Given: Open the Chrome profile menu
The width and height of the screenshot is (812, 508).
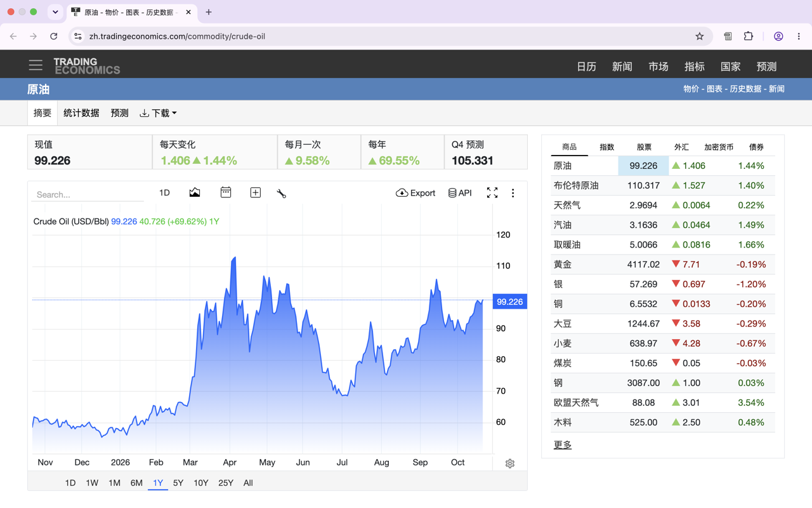Looking at the screenshot, I should [x=778, y=36].
